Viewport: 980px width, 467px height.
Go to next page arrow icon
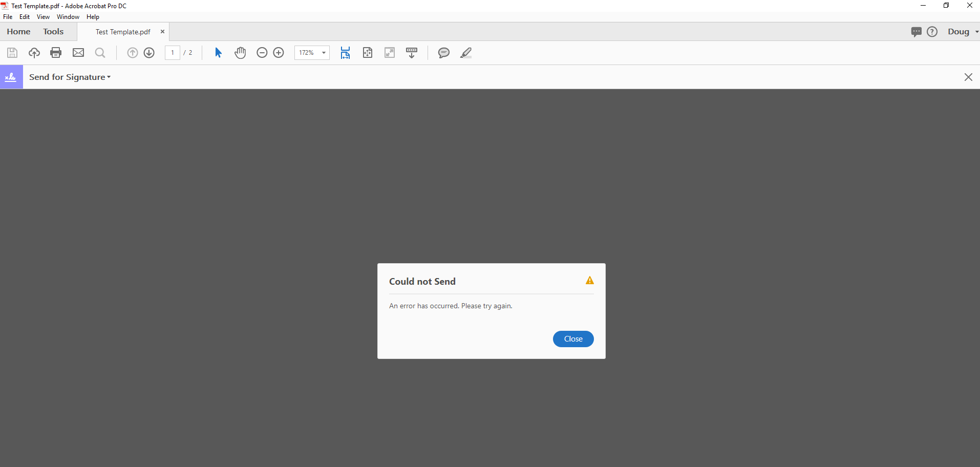pyautogui.click(x=149, y=53)
